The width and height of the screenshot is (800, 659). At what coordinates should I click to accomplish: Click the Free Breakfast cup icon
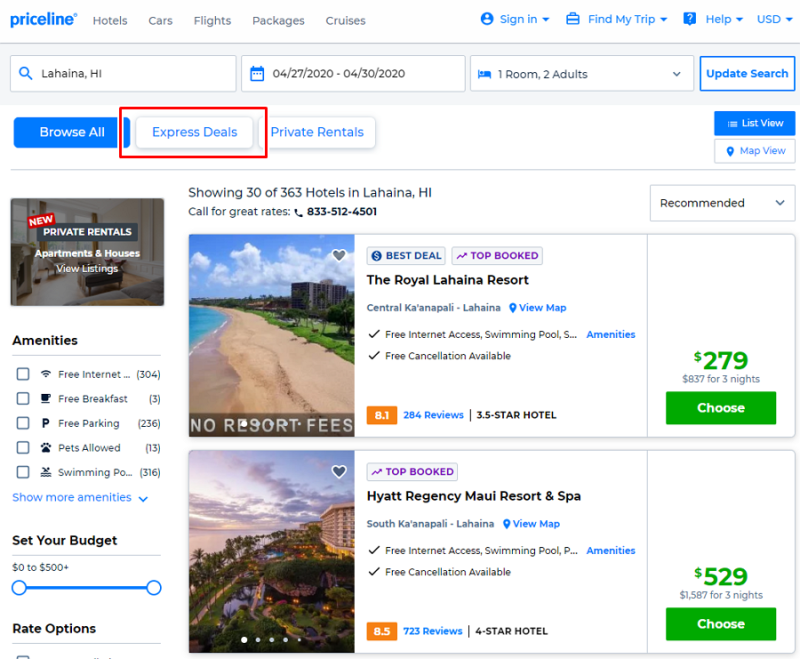tap(46, 398)
